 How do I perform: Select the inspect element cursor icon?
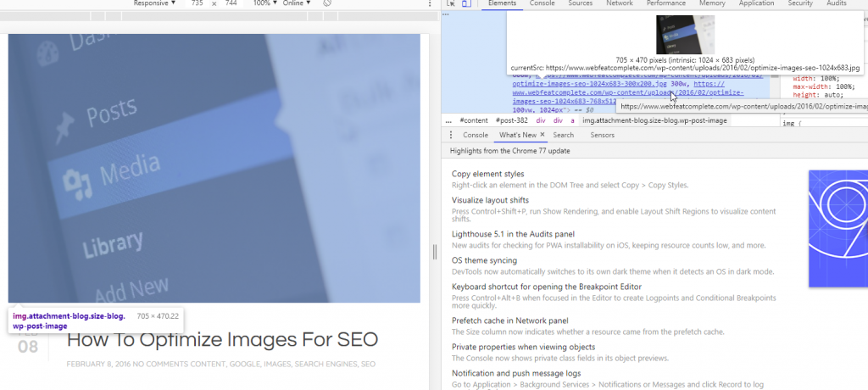tap(451, 3)
